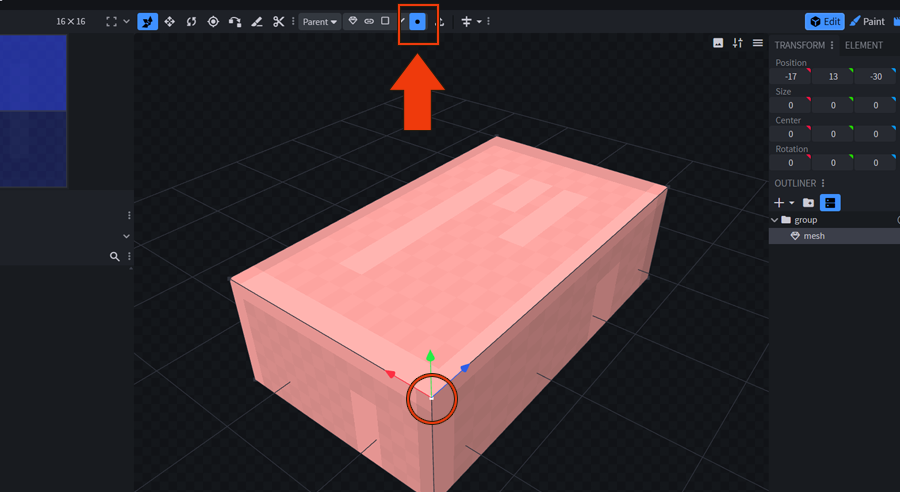The image size is (900, 492).
Task: Switch to face selection mode
Action: 385,21
